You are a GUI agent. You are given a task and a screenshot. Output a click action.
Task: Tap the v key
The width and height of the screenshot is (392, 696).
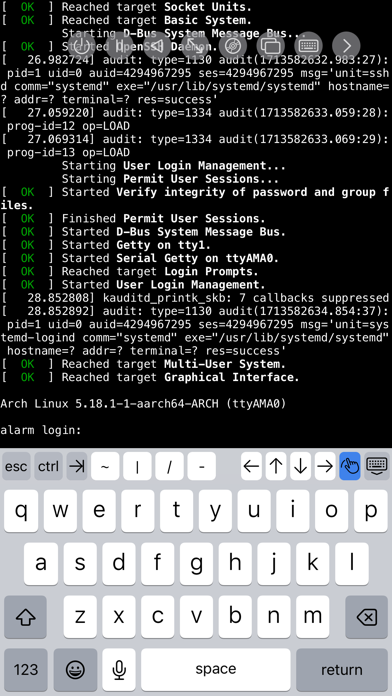(x=196, y=617)
